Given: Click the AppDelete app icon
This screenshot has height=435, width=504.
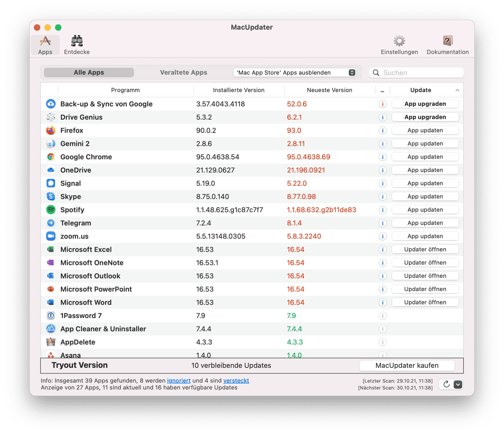Looking at the screenshot, I should click(51, 342).
